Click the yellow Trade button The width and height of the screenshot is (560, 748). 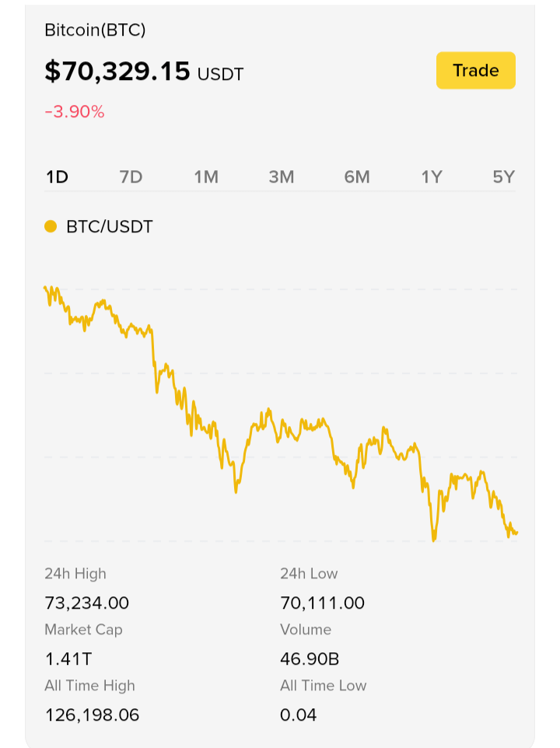pyautogui.click(x=475, y=70)
